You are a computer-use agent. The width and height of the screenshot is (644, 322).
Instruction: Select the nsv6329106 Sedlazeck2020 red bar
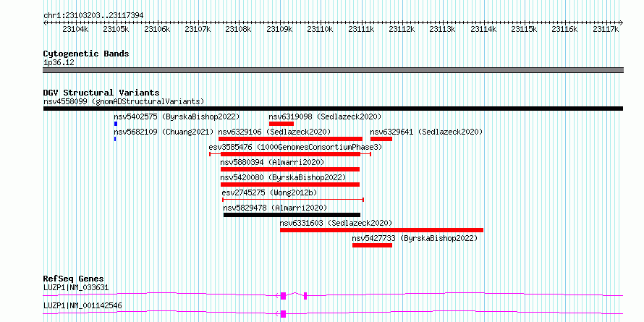coord(290,139)
